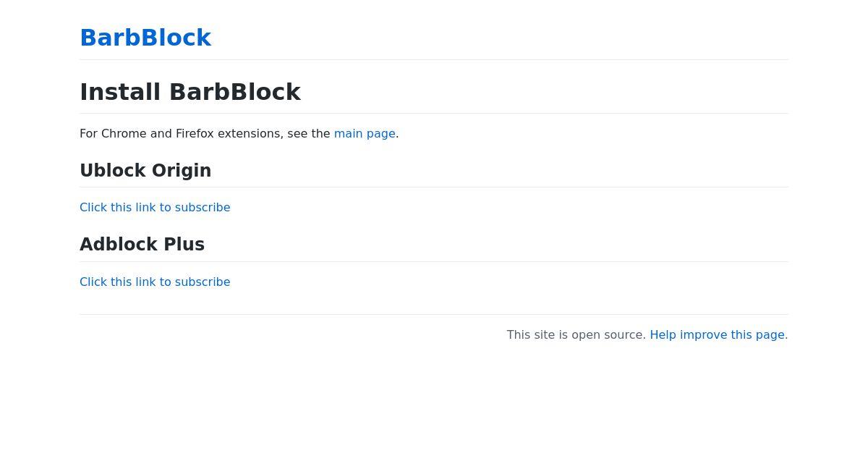Subscribe via the Adblock Plus link
The image size is (868, 456).
click(155, 282)
